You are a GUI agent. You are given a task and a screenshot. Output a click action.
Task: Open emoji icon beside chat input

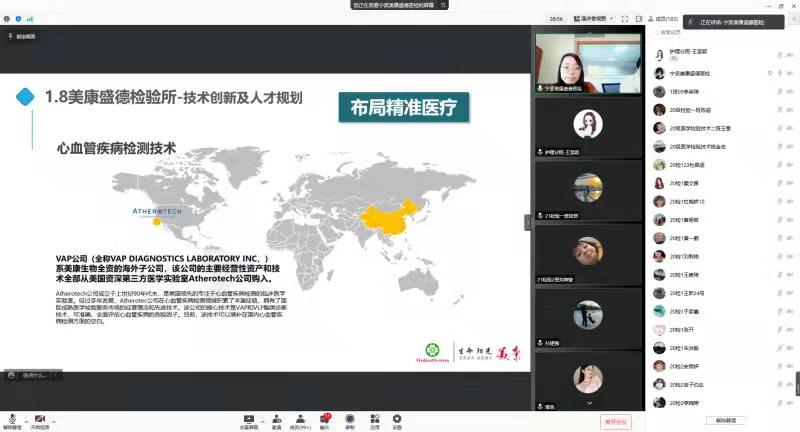click(11, 375)
